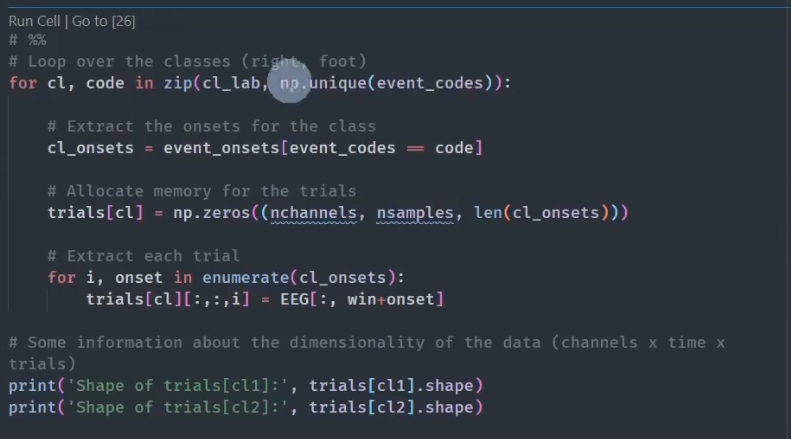Click "np.unique" in the outer for statement
The height and width of the screenshot is (439, 791).
[322, 83]
